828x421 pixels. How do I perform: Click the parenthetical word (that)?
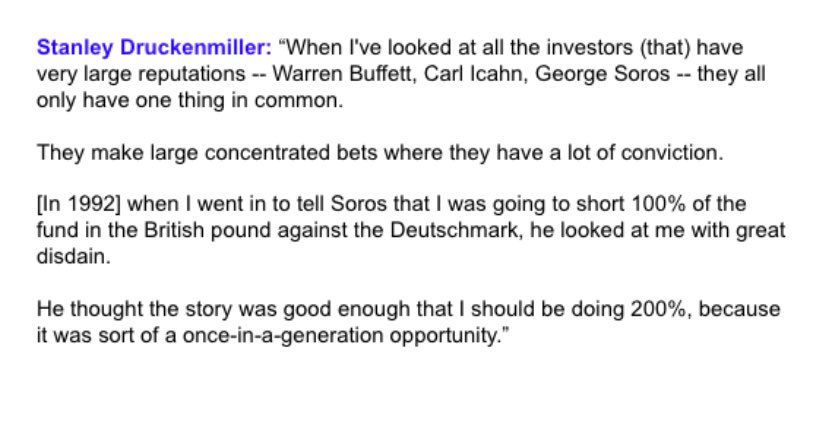[635, 49]
